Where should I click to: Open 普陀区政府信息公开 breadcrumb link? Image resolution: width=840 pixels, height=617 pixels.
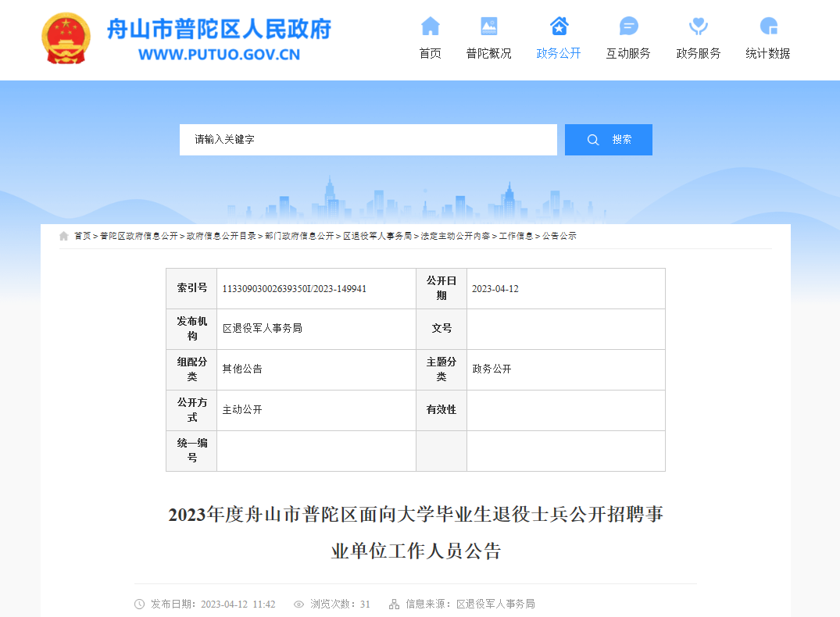[x=138, y=236]
